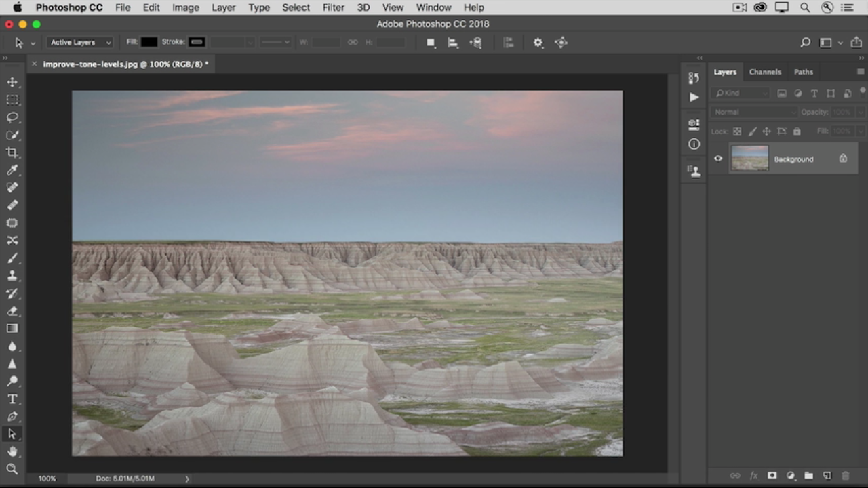Close the improve-tone-levels.jpg document tab
The height and width of the screenshot is (488, 868).
35,64
